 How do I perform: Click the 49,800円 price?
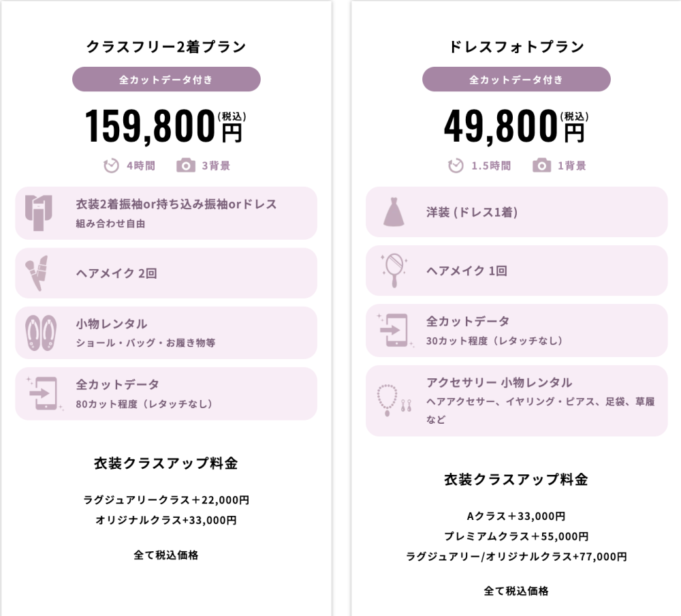(x=515, y=127)
